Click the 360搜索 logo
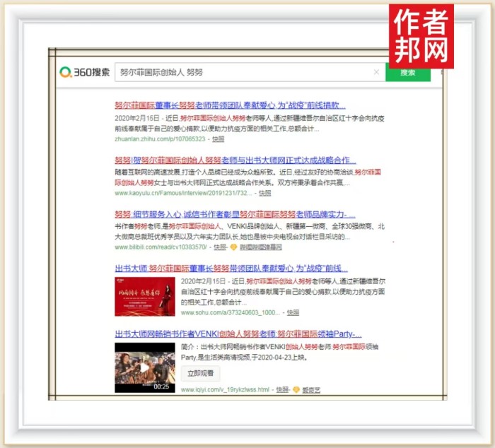Screen dimensions: 495x448 click(x=85, y=72)
